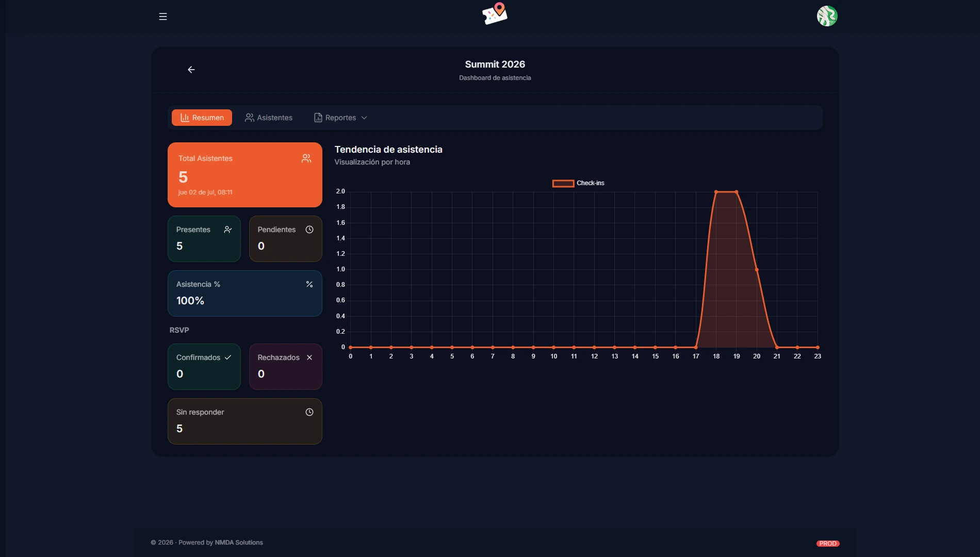Image resolution: width=980 pixels, height=557 pixels.
Task: Click the Sin responder label
Action: (x=200, y=412)
